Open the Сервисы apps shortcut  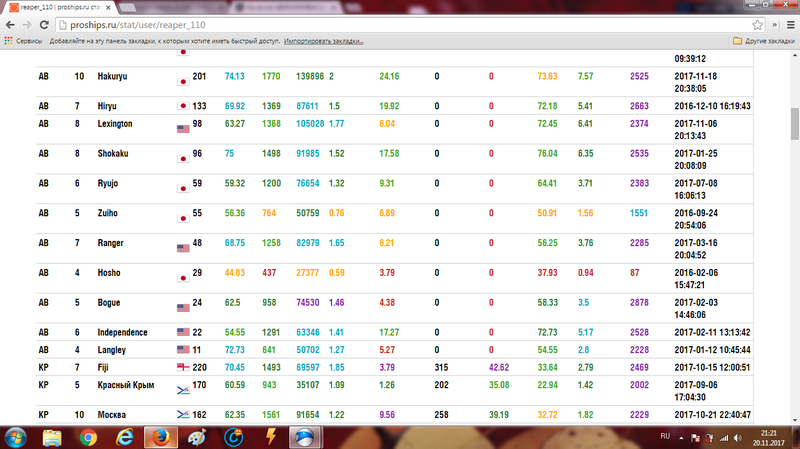tap(22, 41)
